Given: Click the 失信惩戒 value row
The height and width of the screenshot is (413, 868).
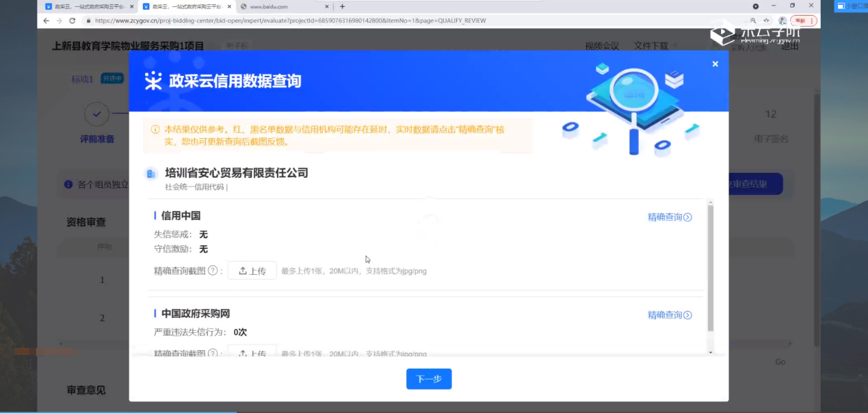Looking at the screenshot, I should 181,235.
